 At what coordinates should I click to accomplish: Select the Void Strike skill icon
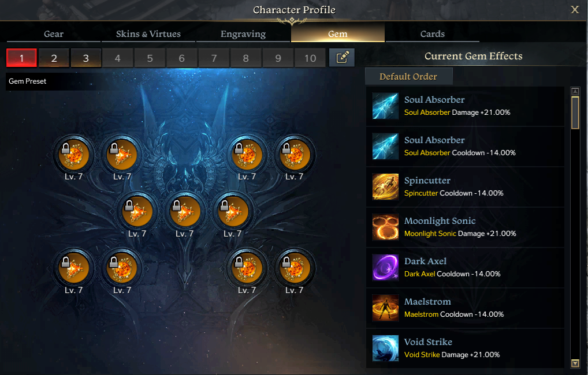pos(385,348)
